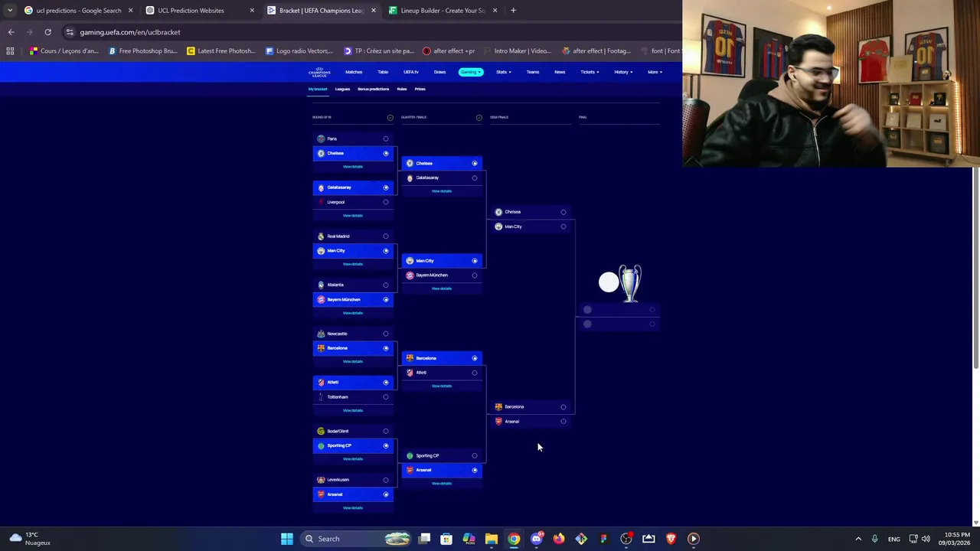
Task: Pick Newcastle in round of 16
Action: (x=353, y=334)
